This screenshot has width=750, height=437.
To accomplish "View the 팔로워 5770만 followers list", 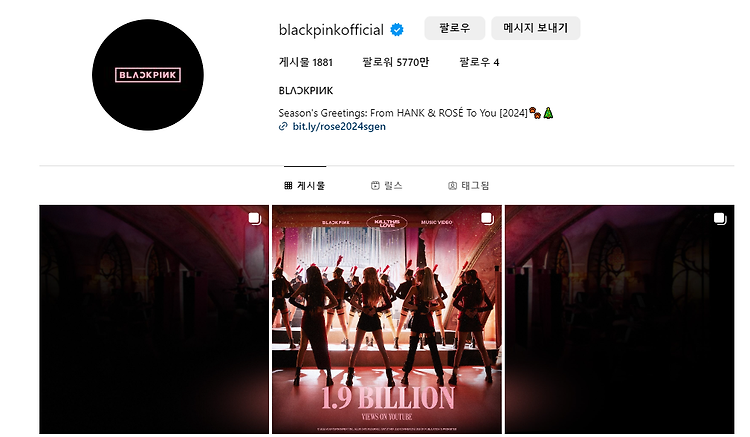I will 396,62.
